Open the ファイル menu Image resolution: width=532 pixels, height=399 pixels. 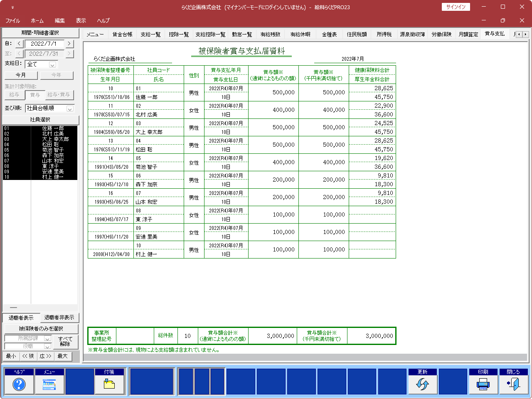point(12,20)
